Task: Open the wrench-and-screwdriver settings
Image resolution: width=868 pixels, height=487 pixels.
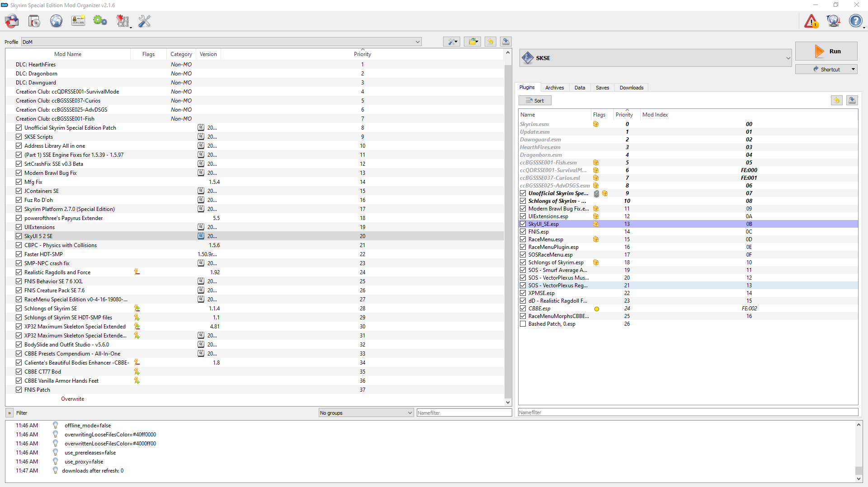Action: pyautogui.click(x=145, y=21)
